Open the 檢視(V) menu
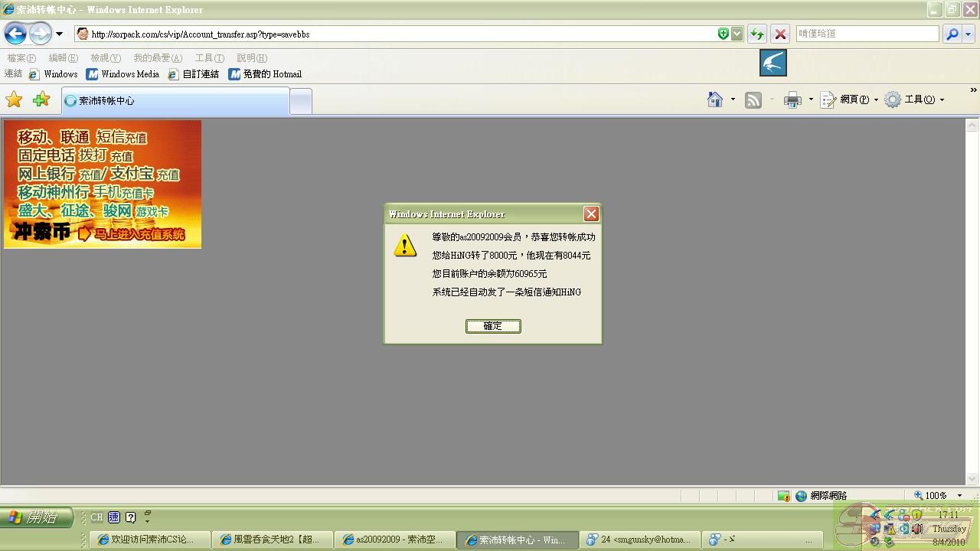Image resolution: width=980 pixels, height=551 pixels. tap(105, 58)
